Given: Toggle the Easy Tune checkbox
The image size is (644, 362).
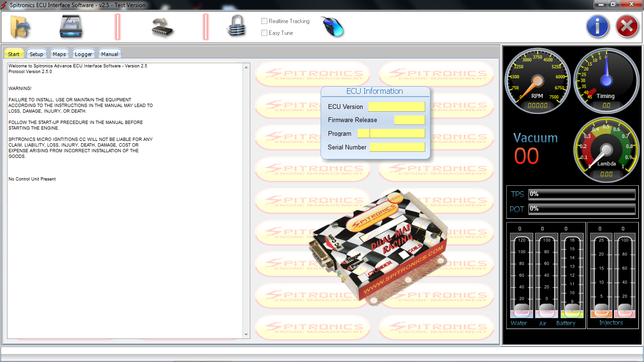Looking at the screenshot, I should pyautogui.click(x=264, y=33).
